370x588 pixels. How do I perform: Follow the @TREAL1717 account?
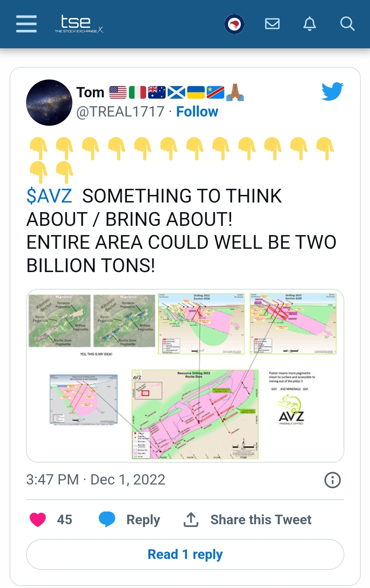[x=197, y=112]
